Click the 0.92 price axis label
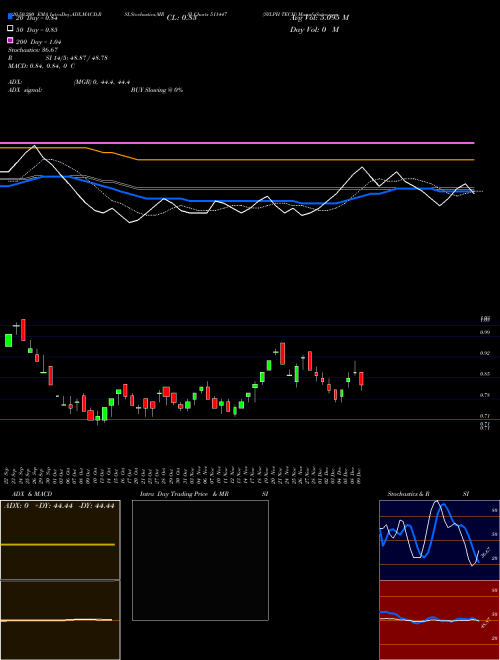The height and width of the screenshot is (660, 500). coord(485,353)
